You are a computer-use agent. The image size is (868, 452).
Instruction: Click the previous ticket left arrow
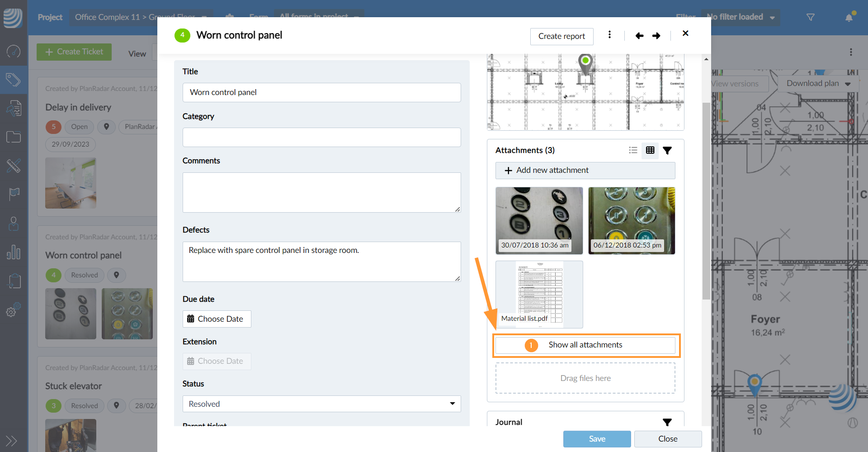tap(639, 36)
